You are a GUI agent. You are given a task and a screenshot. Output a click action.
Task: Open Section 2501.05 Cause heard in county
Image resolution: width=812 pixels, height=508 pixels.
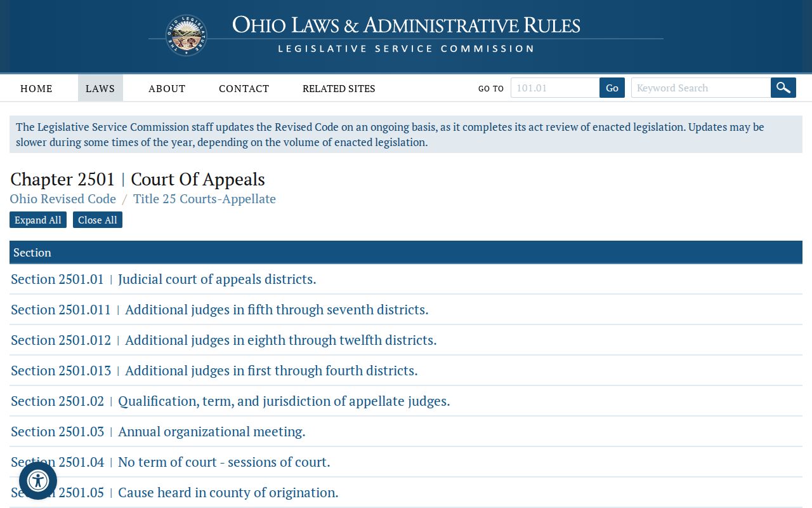click(x=174, y=492)
